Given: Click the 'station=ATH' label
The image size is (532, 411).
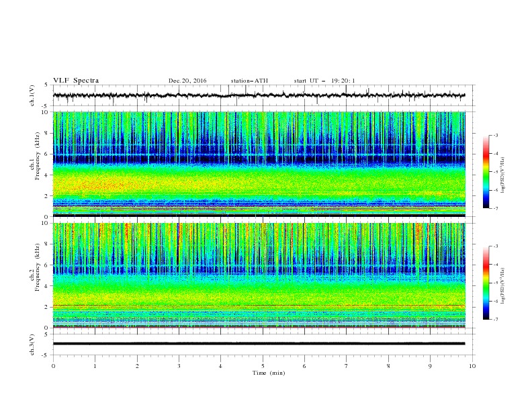Looking at the screenshot, I should pos(249,81).
